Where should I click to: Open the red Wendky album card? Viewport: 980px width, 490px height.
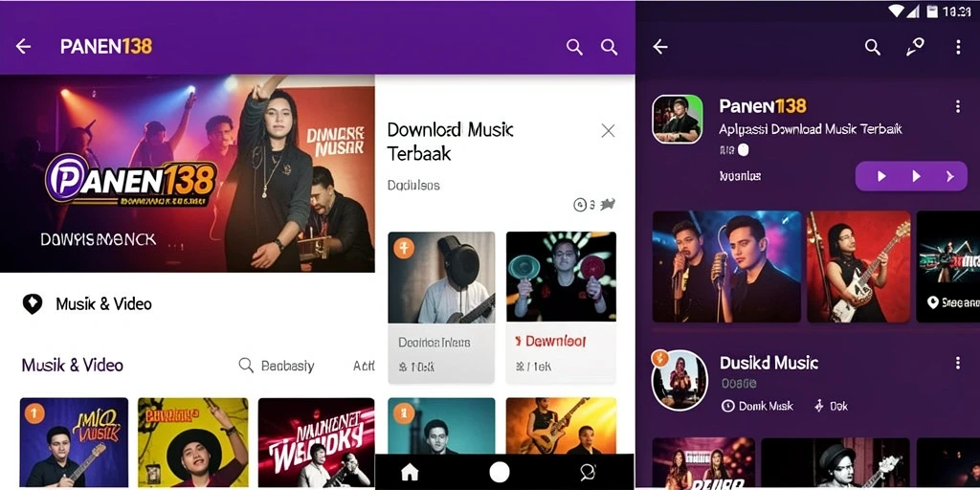pos(316,442)
